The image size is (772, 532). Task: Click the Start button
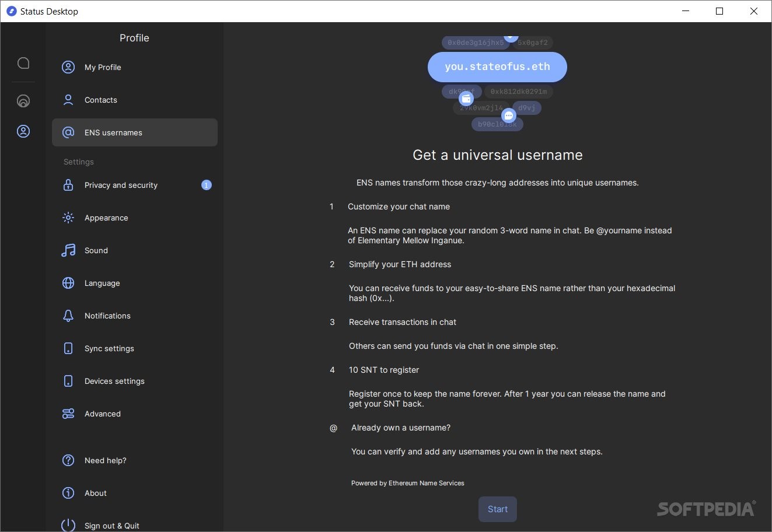[x=498, y=509]
